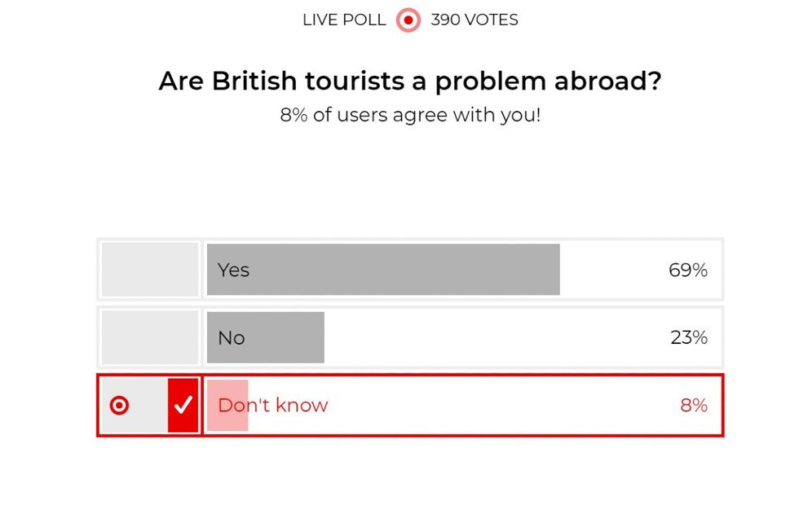Viewport: 799px width, 532px height.
Task: Click the Yes answer label
Action: tap(233, 270)
